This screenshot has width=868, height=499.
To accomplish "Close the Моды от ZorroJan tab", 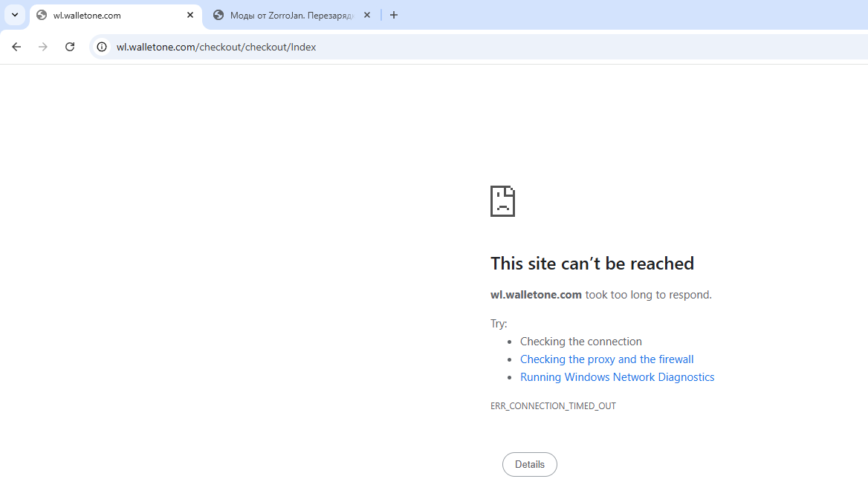I will coord(367,15).
